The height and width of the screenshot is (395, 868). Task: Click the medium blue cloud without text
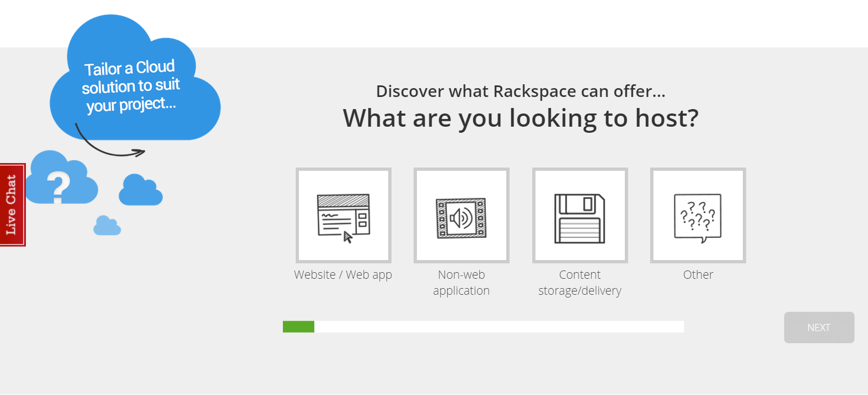point(141,191)
